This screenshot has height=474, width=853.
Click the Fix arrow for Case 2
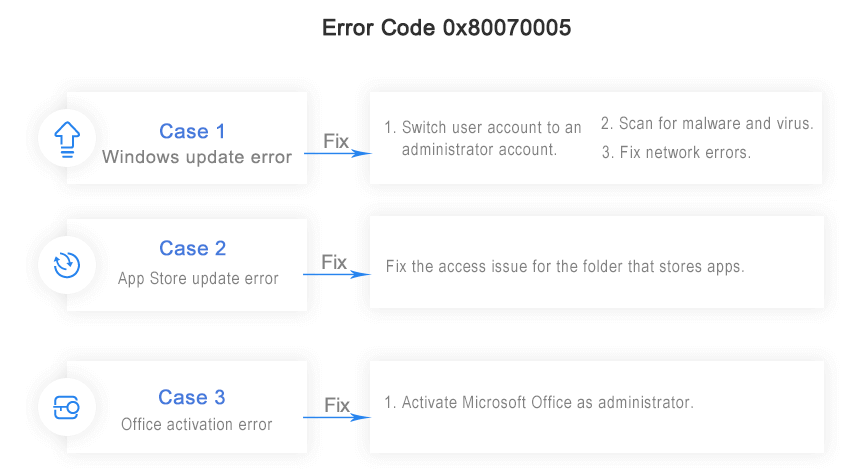[x=336, y=275]
